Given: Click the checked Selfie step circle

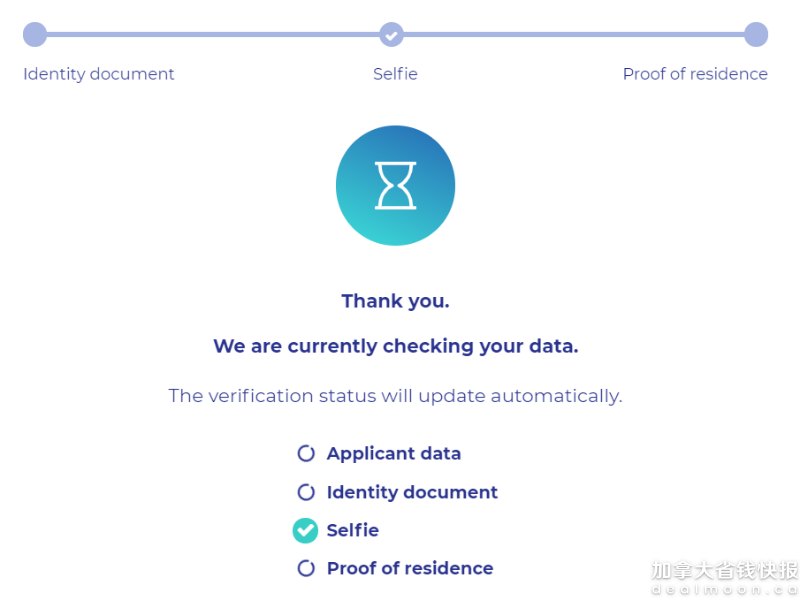Looking at the screenshot, I should coord(391,35).
